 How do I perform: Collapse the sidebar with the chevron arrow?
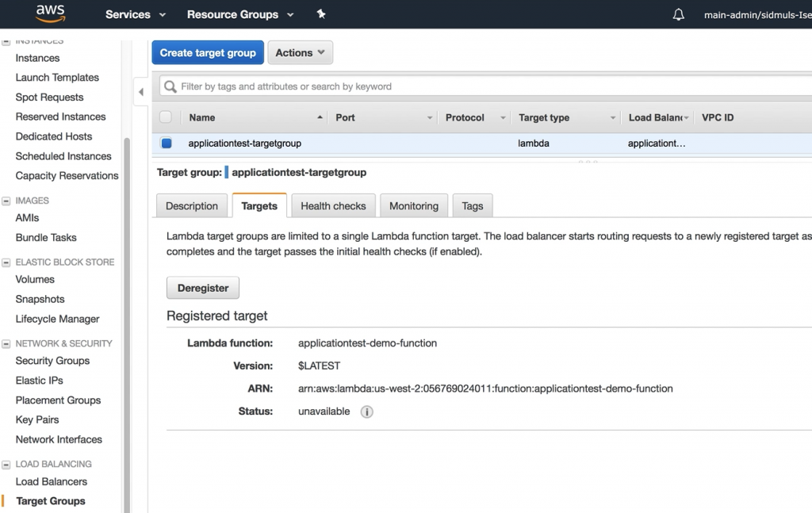[140, 92]
